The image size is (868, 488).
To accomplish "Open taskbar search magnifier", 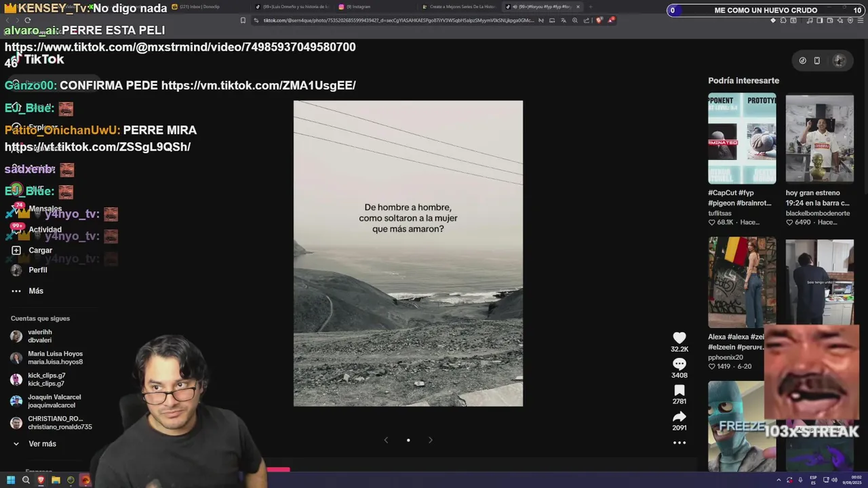I will pos(26,480).
